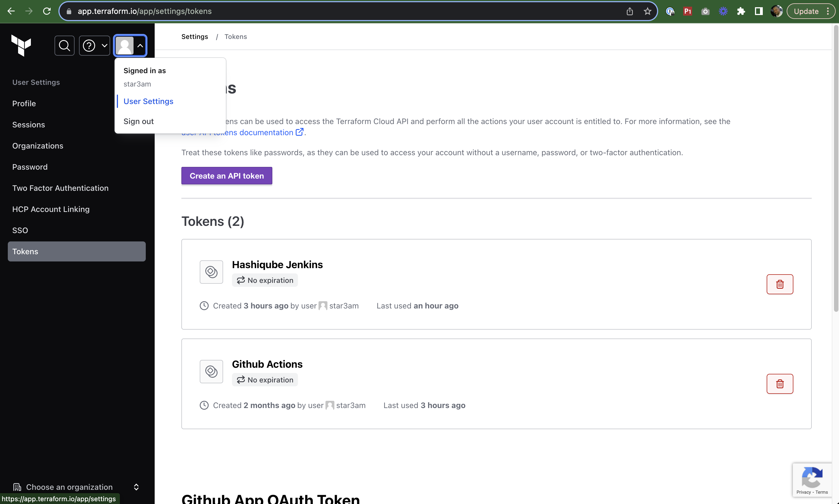
Task: Go back in browser history
Action: [x=11, y=11]
